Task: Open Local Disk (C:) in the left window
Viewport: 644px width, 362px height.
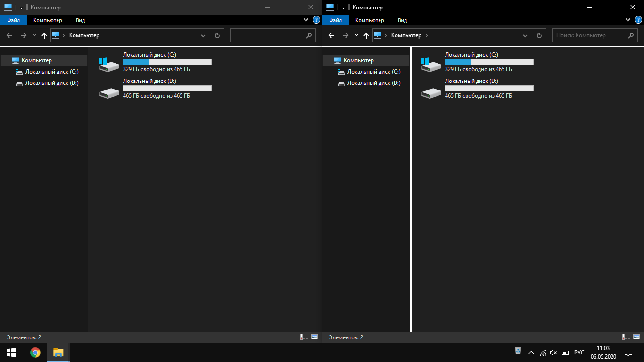Action: pos(155,62)
